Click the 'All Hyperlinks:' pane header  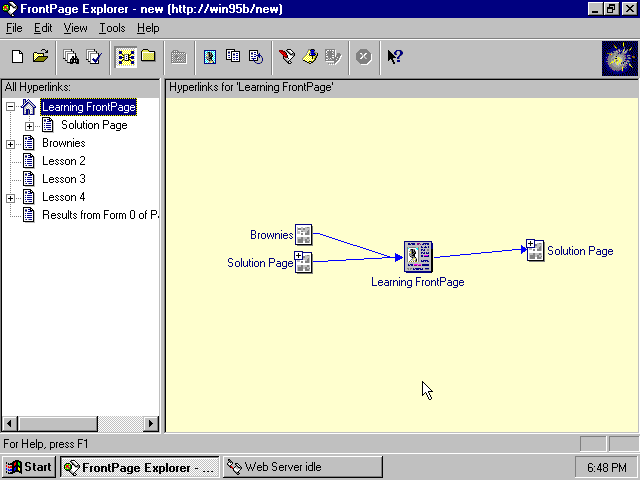point(38,87)
